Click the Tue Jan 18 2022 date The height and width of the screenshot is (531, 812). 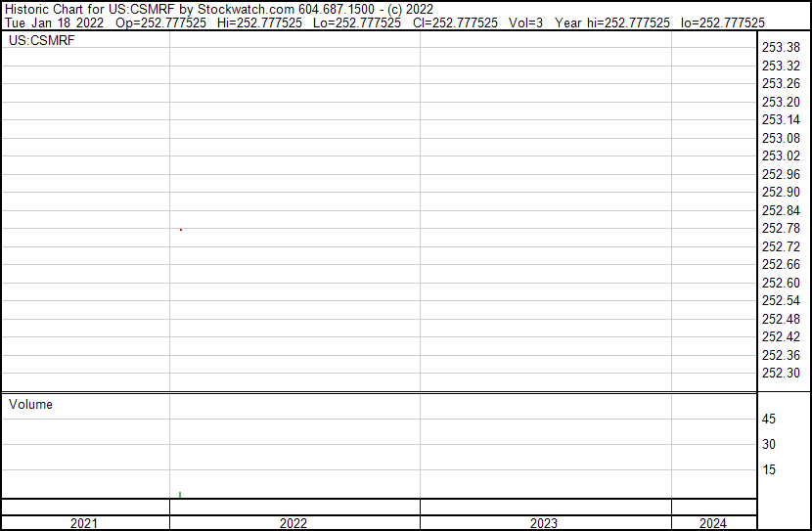coord(53,22)
